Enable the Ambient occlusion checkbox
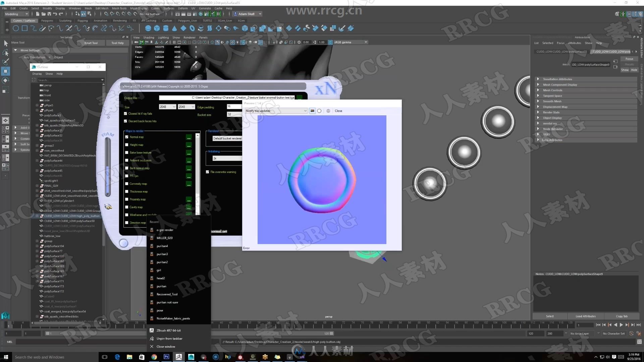This screenshot has width=644, height=362. [127, 161]
